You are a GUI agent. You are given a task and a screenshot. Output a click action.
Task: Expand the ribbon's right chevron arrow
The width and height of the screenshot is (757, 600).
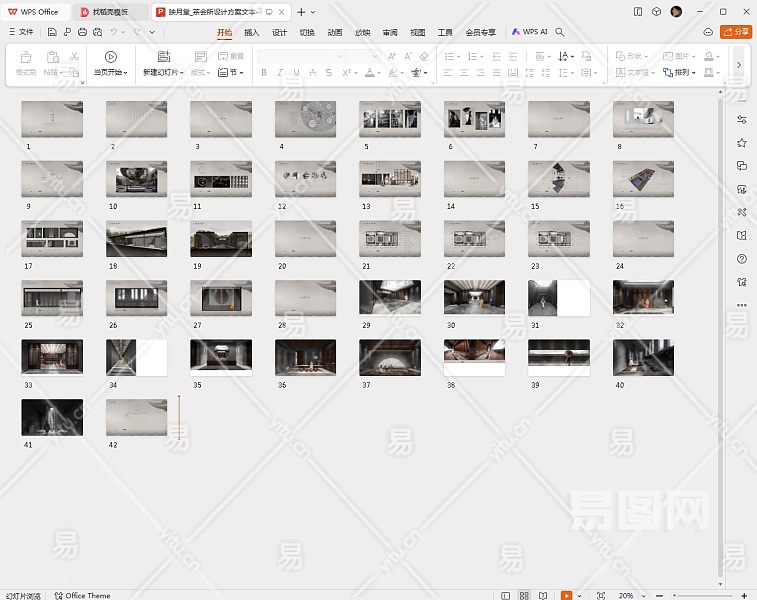click(x=739, y=65)
